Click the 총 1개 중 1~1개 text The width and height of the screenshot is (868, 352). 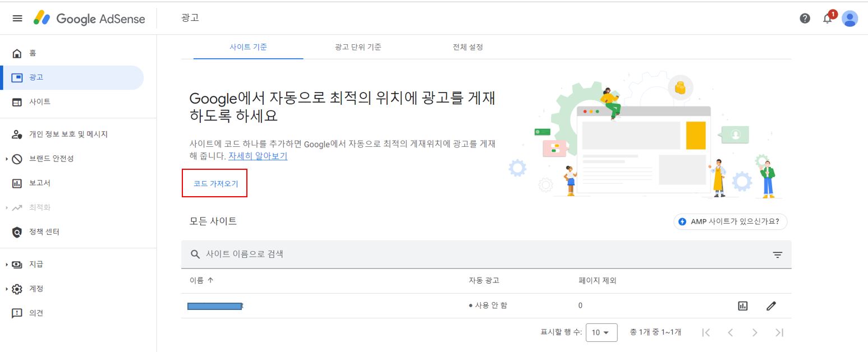pyautogui.click(x=655, y=332)
